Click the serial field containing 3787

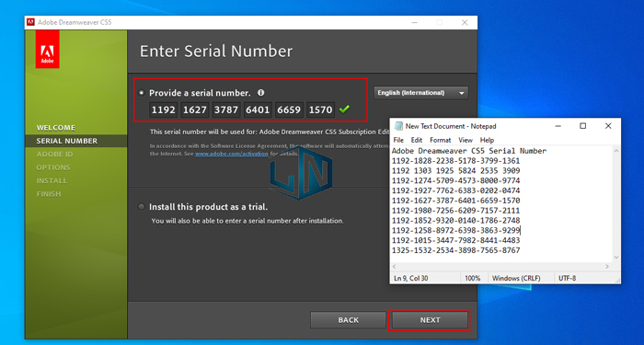226,109
